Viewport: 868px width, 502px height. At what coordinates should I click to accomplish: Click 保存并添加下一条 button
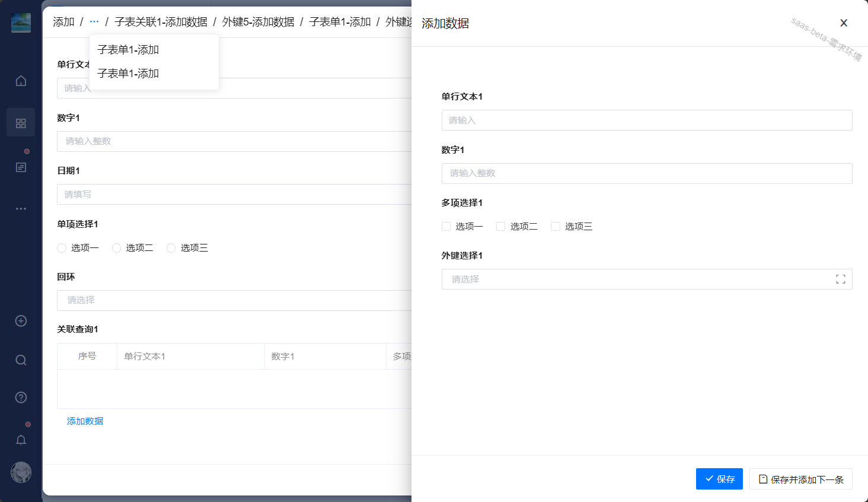[800, 479]
